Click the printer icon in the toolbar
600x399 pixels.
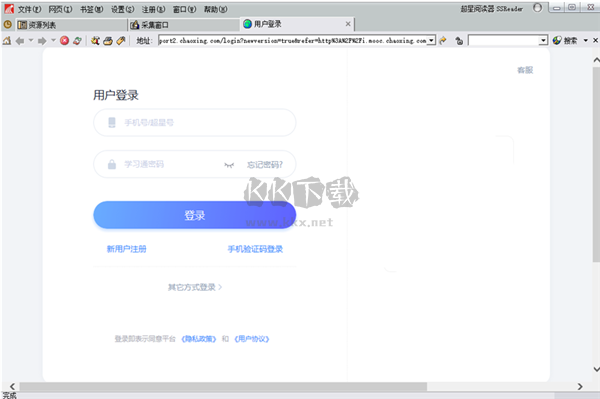point(108,41)
